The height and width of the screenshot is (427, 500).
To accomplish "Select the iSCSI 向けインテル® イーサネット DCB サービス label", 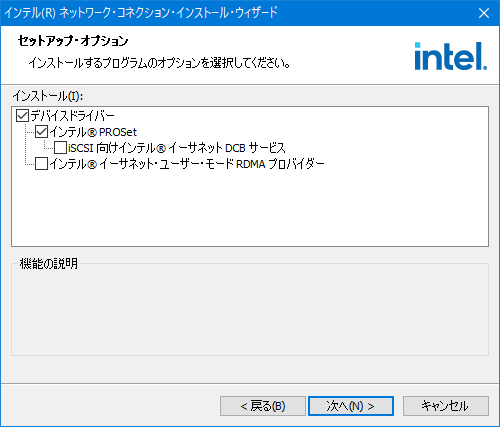I will (177, 148).
